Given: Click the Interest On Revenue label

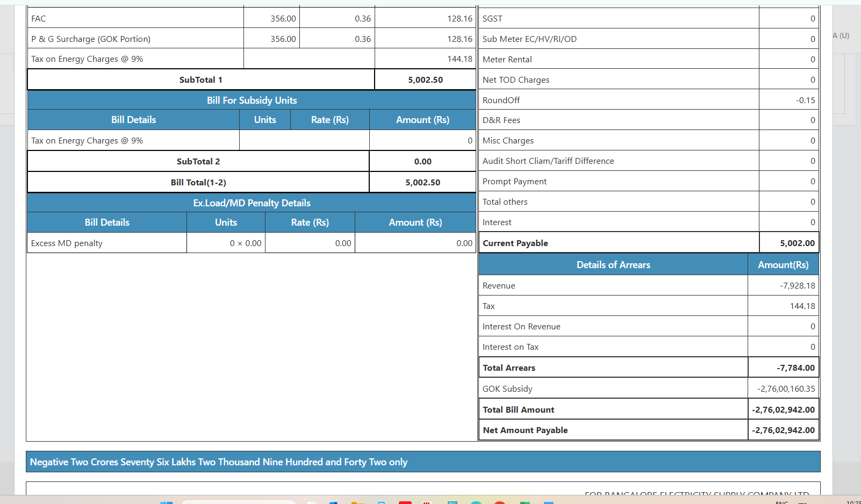Looking at the screenshot, I should click(521, 327).
